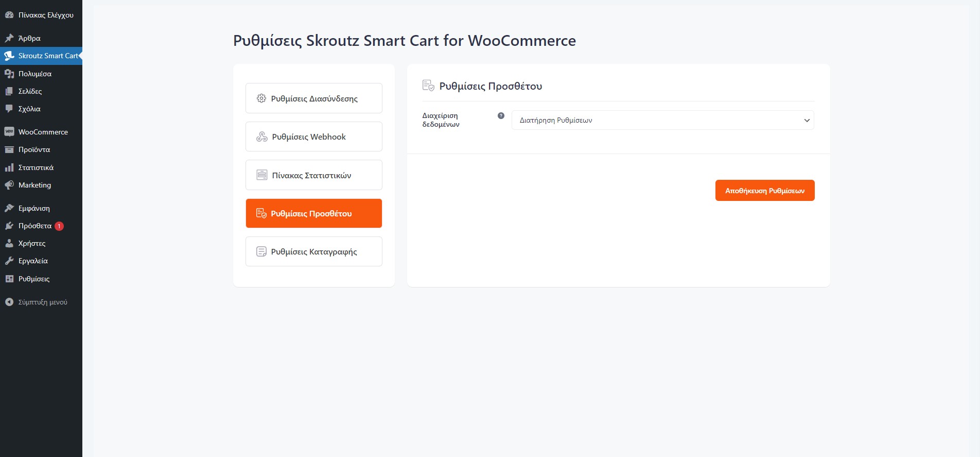Screen dimensions: 980x457
Task: Switch to the Ρυθμίσεις Διασύνδεσης tab
Action: coord(313,98)
